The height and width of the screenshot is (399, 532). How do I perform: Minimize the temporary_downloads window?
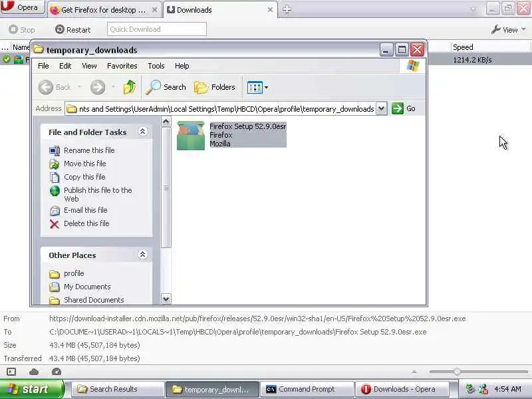tap(386, 51)
